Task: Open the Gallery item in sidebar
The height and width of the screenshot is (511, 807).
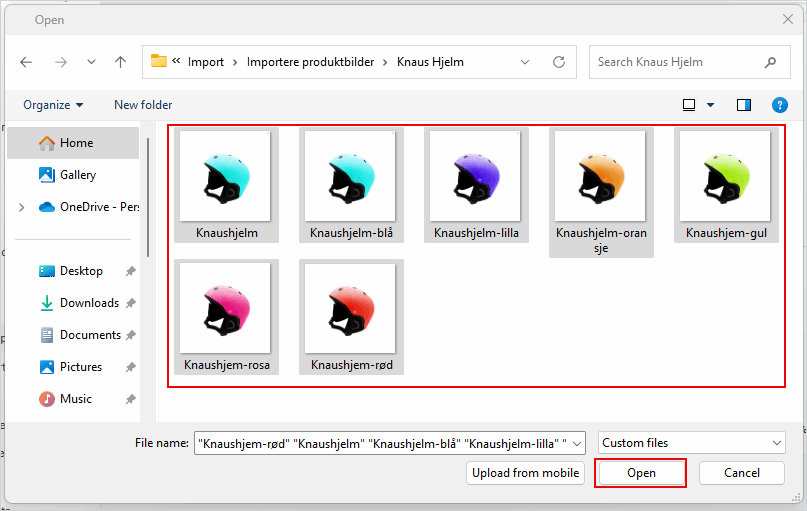Action: pos(77,175)
